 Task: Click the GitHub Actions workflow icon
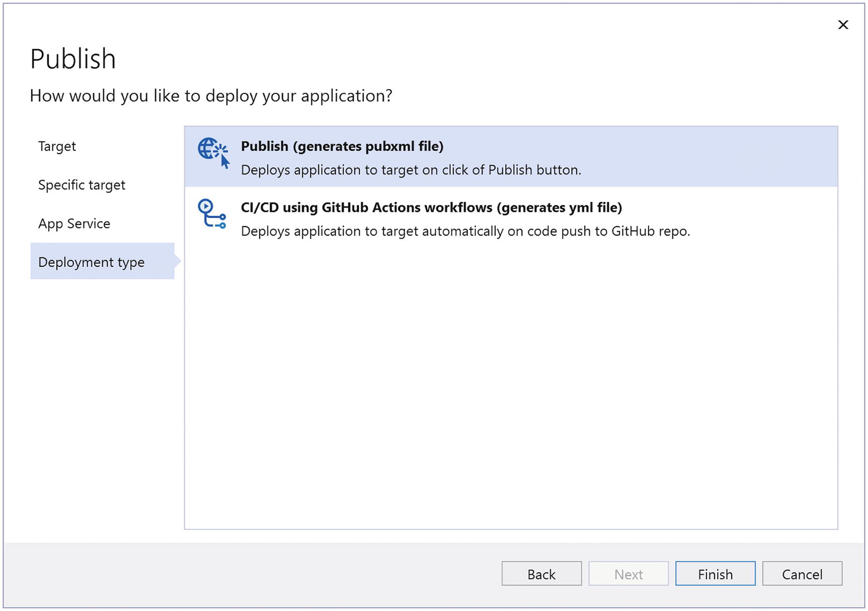pyautogui.click(x=212, y=214)
